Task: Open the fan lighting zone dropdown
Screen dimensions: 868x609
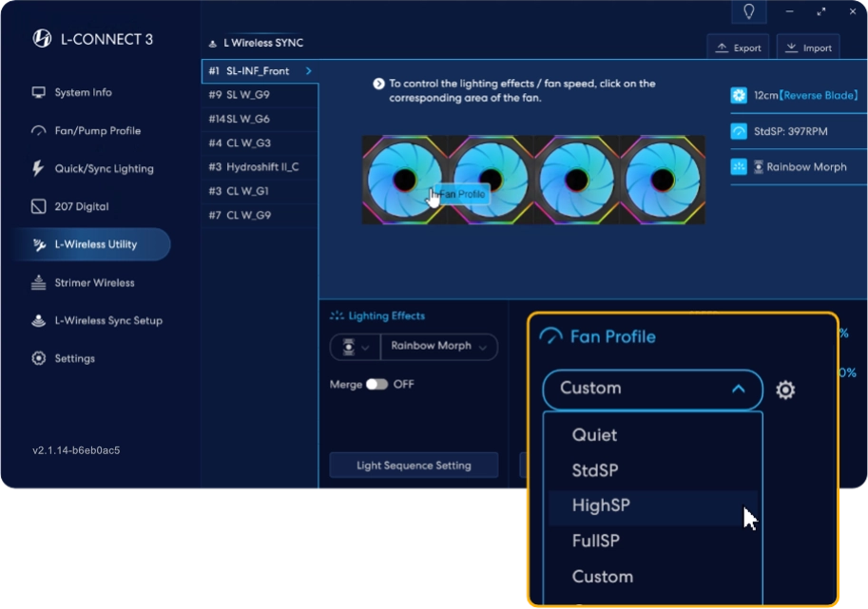Action: 355,348
